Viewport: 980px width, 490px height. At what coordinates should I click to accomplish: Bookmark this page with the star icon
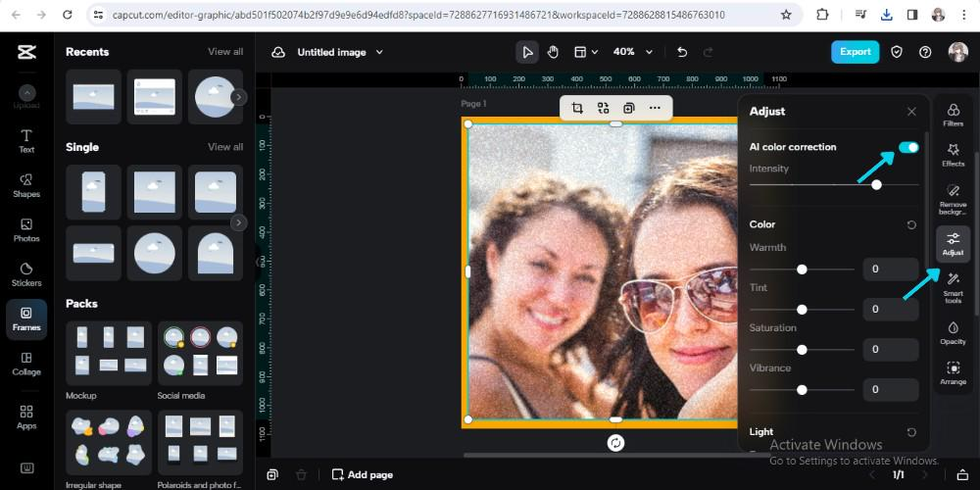pos(786,15)
